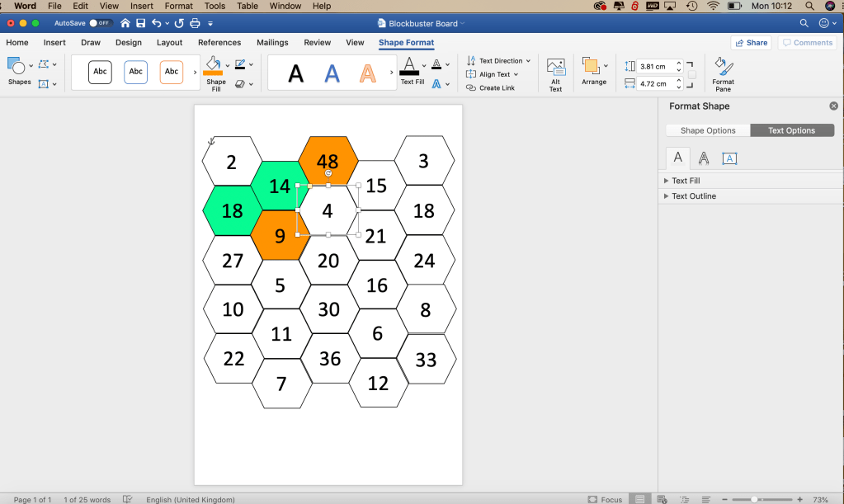Expand the Text Fill section

[x=686, y=181]
